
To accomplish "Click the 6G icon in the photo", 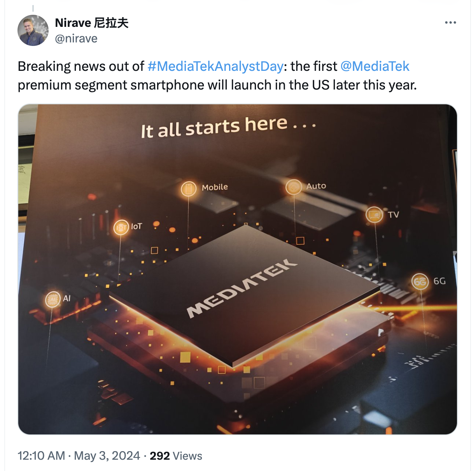I will pyautogui.click(x=420, y=281).
